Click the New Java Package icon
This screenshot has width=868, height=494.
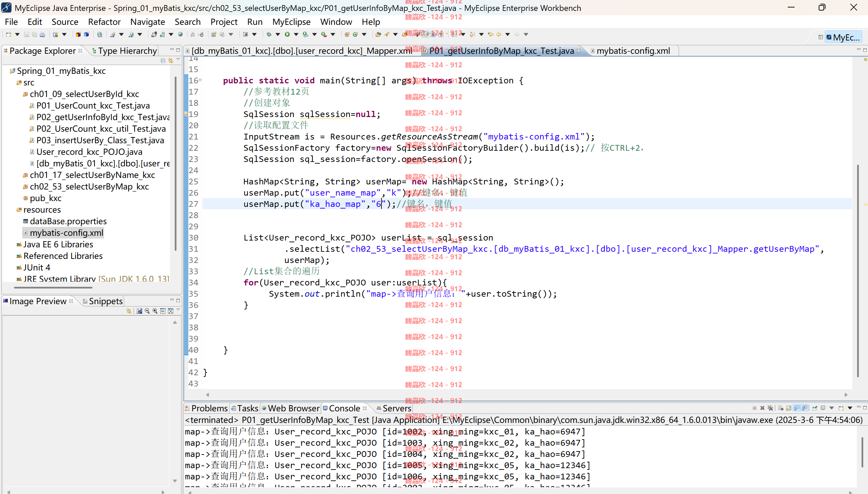347,34
